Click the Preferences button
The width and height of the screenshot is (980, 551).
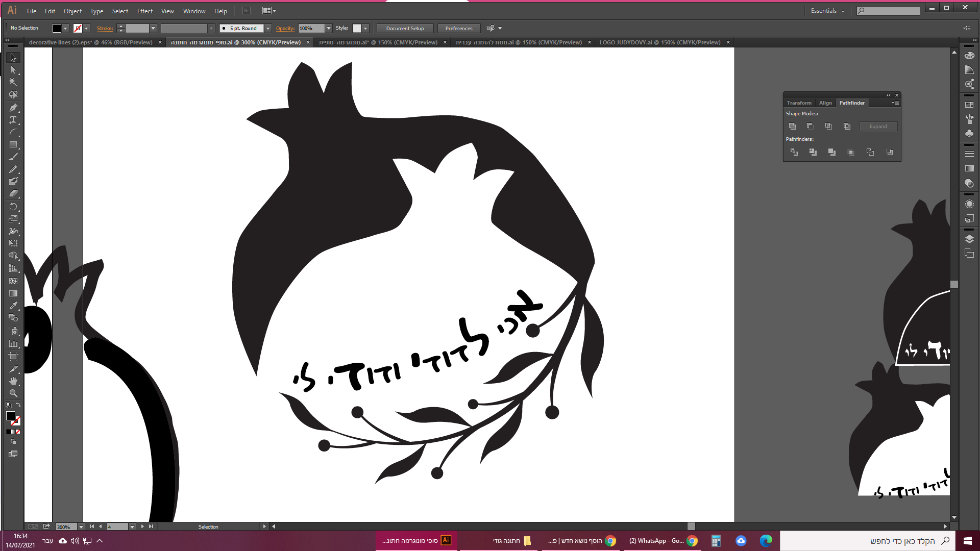click(458, 29)
